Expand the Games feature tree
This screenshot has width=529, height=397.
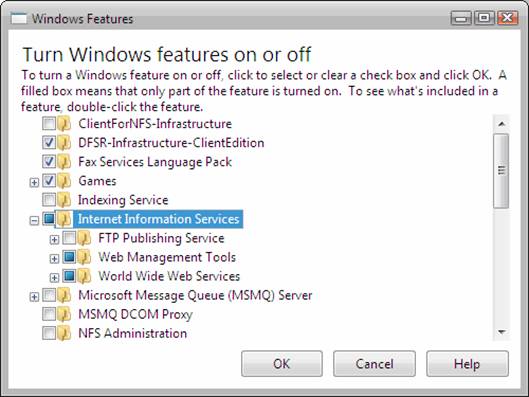point(34,182)
